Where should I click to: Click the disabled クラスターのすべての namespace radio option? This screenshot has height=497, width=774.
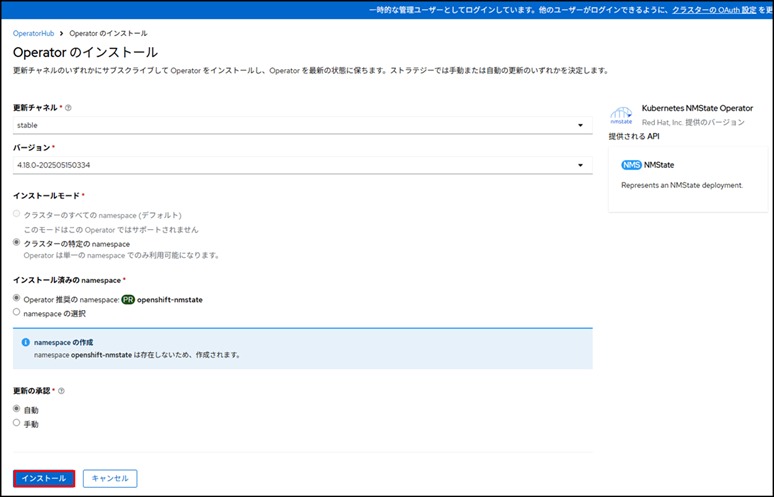coord(16,215)
